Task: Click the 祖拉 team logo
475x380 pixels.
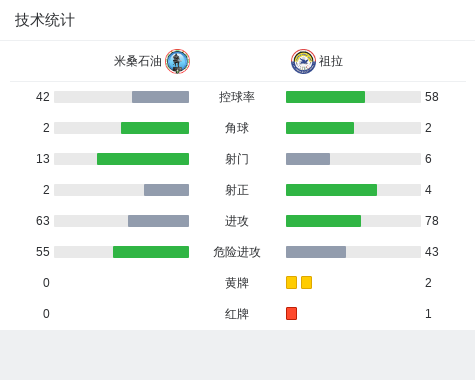Action: coord(303,61)
